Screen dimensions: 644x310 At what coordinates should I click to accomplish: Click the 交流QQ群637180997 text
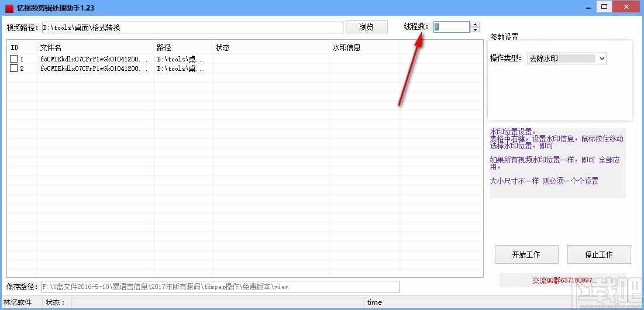pos(562,280)
